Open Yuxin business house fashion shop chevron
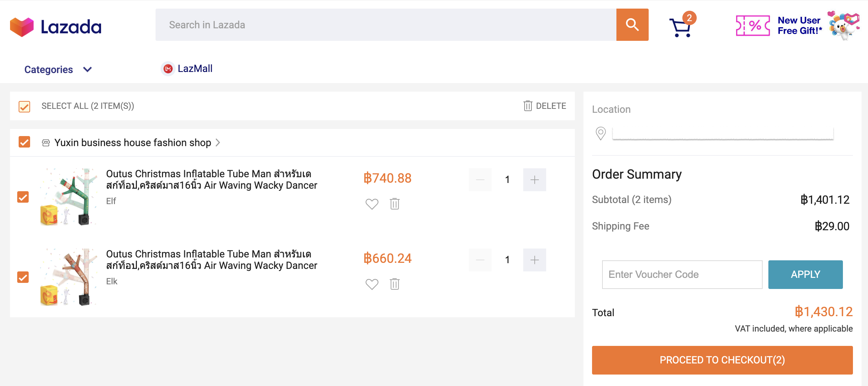This screenshot has height=386, width=868. point(218,143)
